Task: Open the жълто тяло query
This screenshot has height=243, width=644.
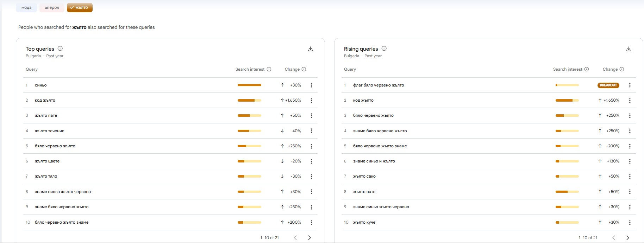Action: pyautogui.click(x=46, y=177)
